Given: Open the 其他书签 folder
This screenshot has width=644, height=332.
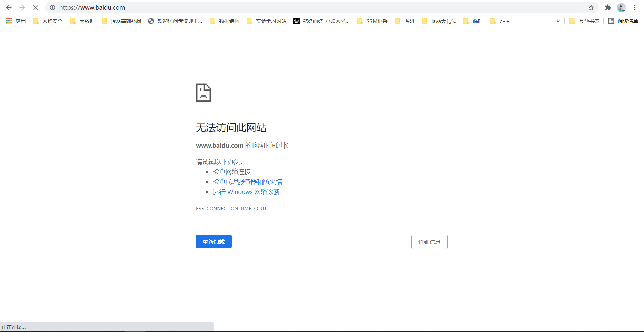Looking at the screenshot, I should coord(584,21).
